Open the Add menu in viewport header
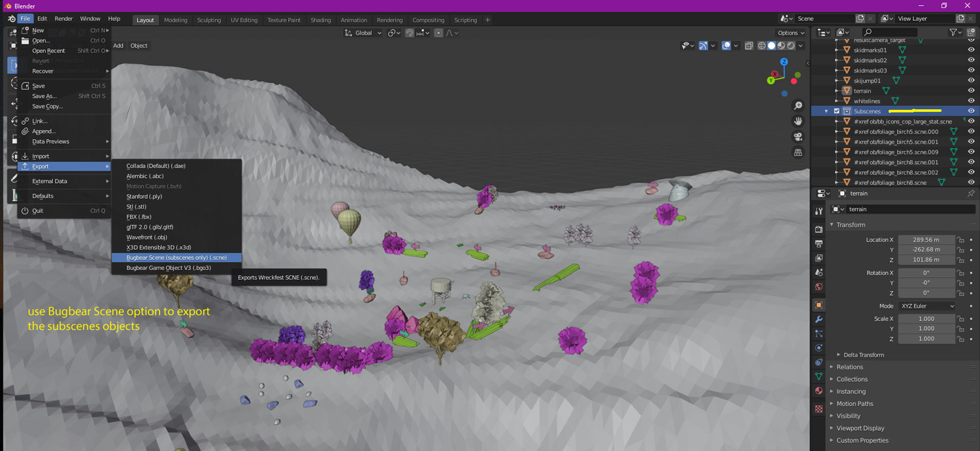The width and height of the screenshot is (980, 451). pos(118,46)
